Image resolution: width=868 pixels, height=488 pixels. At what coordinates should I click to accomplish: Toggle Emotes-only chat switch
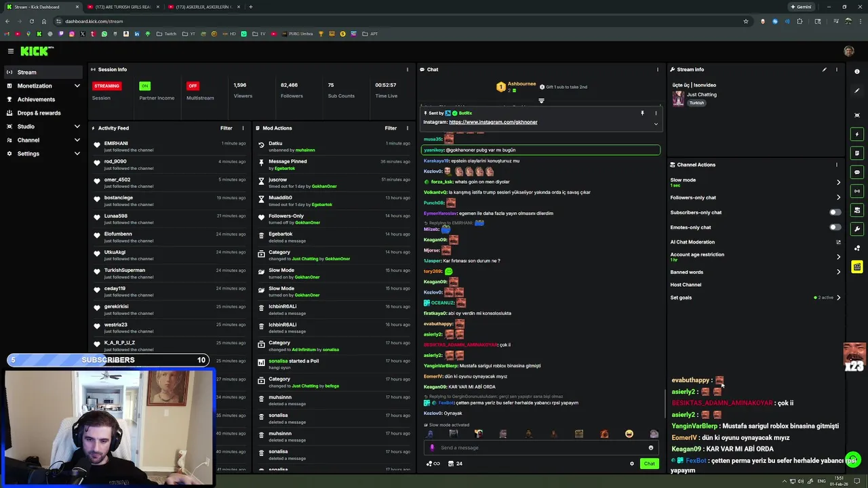(x=835, y=227)
